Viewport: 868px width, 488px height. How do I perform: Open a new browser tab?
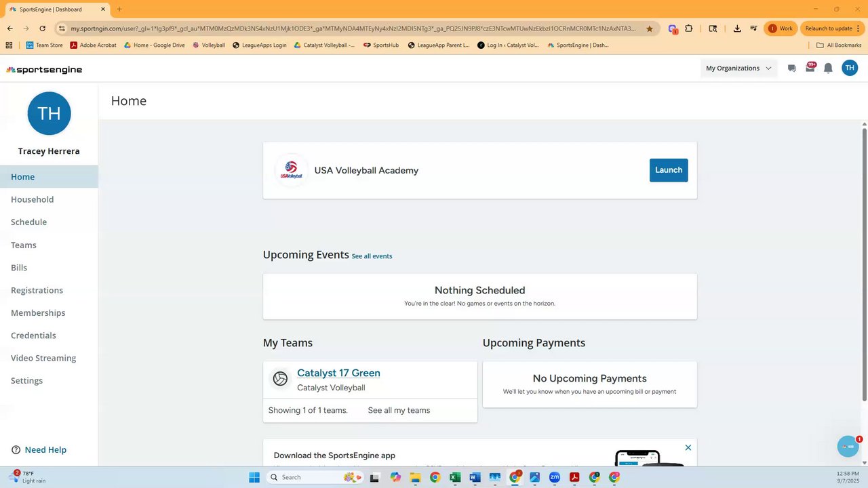(x=119, y=9)
